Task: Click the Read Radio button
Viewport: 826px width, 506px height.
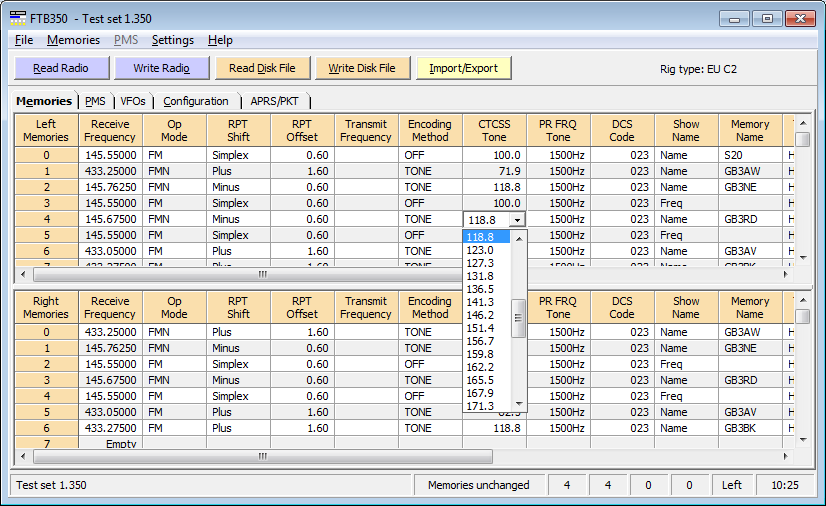Action: 60,68
